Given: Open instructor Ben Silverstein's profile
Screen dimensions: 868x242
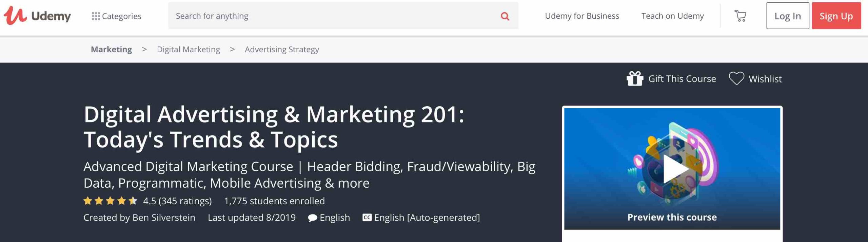Looking at the screenshot, I should (x=163, y=218).
